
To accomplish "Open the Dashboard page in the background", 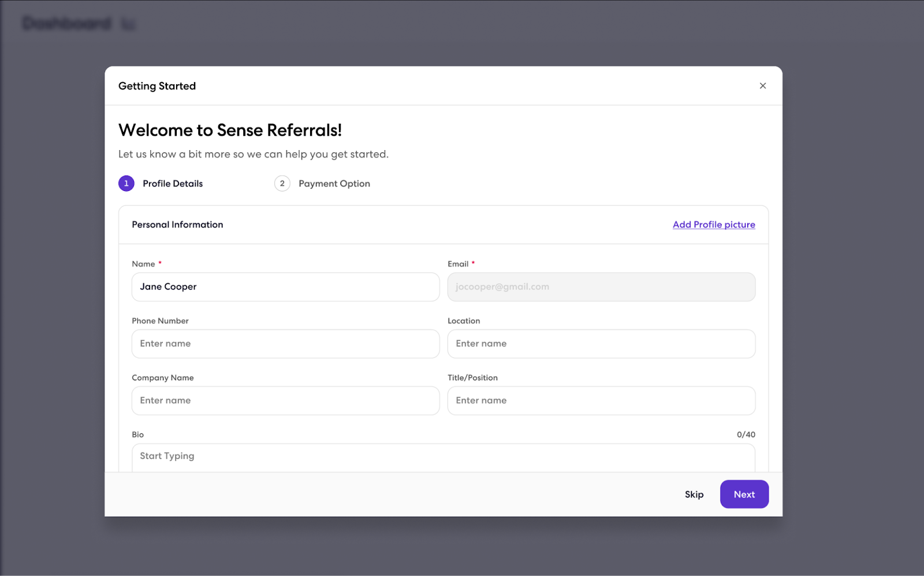I will (x=65, y=24).
